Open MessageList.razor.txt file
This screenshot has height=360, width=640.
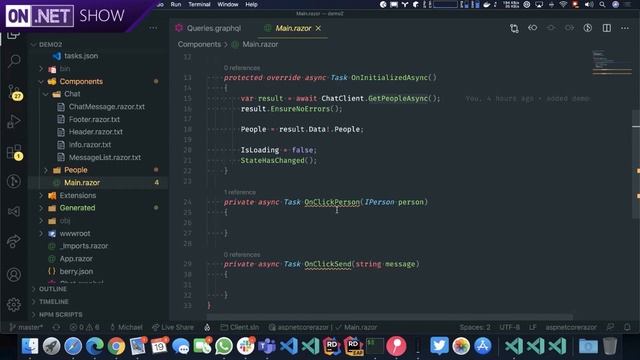coord(104,157)
